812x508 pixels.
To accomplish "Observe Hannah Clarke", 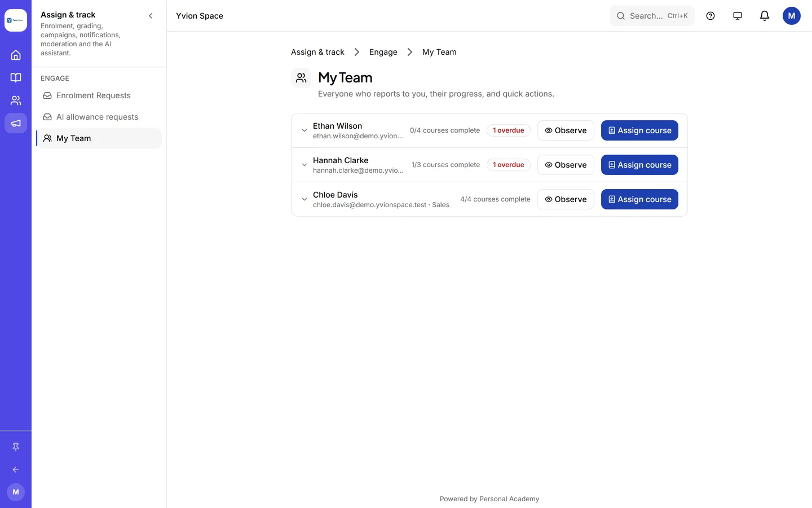I will pyautogui.click(x=566, y=165).
